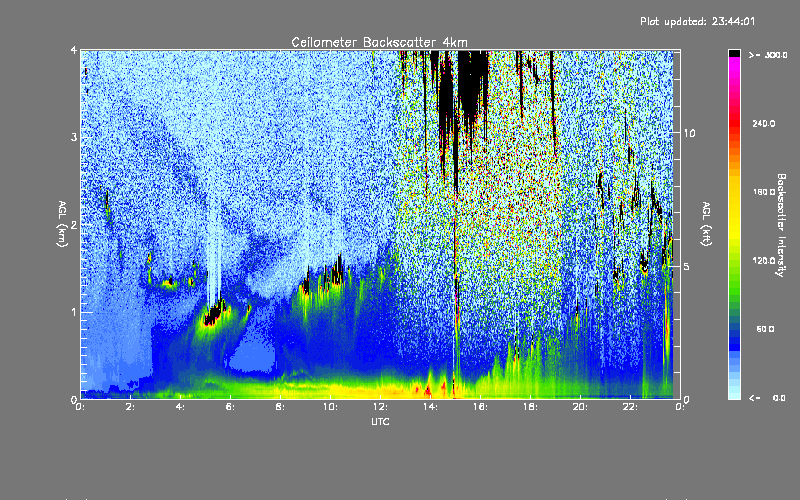Click the '240.0' colorbar label
The height and width of the screenshot is (500, 800).
(764, 123)
